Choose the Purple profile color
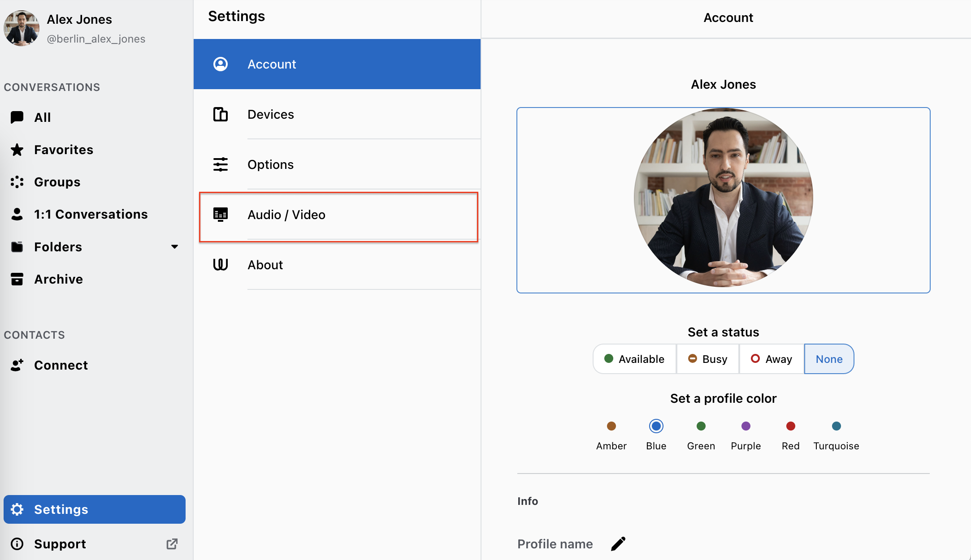Image resolution: width=971 pixels, height=560 pixels. 746,426
